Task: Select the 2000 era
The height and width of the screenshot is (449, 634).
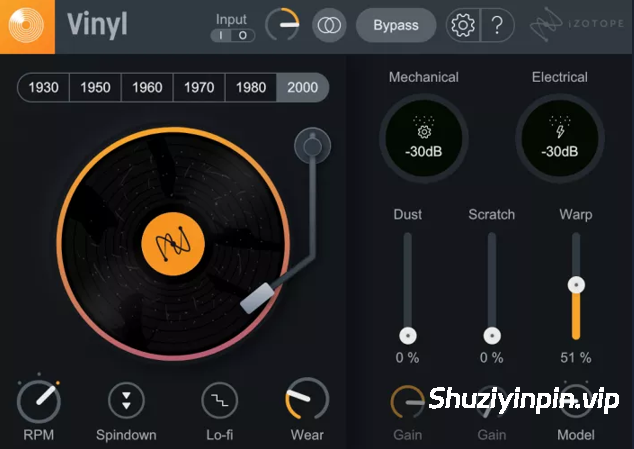Action: [x=302, y=87]
